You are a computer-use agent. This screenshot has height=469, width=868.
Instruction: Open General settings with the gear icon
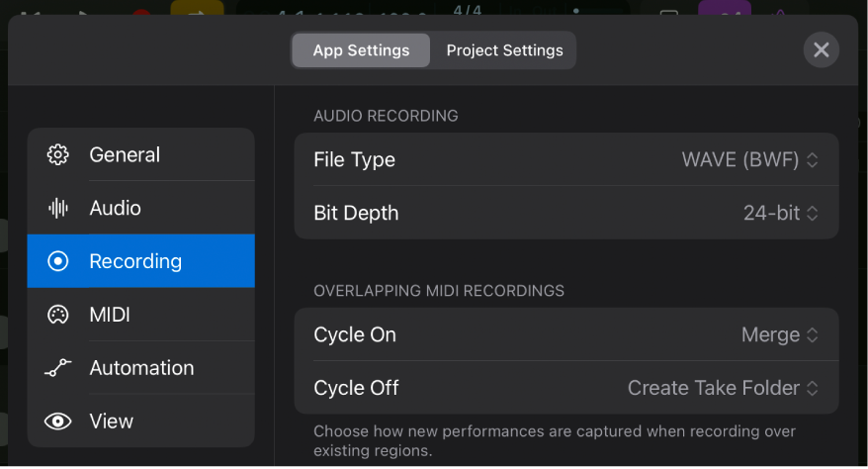pyautogui.click(x=58, y=154)
